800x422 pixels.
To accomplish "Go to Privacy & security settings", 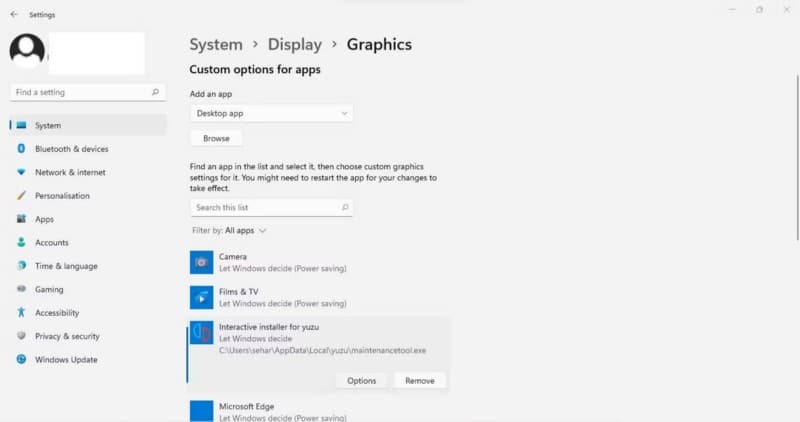I will (x=88, y=336).
